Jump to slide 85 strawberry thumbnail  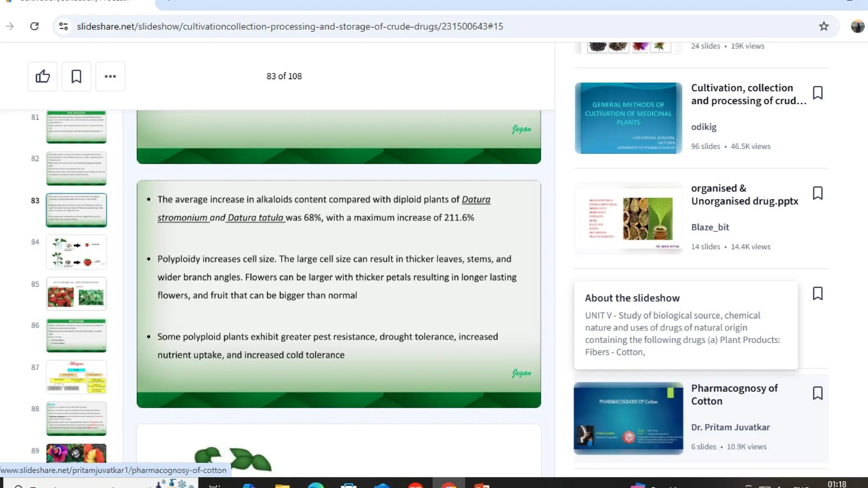click(x=76, y=294)
